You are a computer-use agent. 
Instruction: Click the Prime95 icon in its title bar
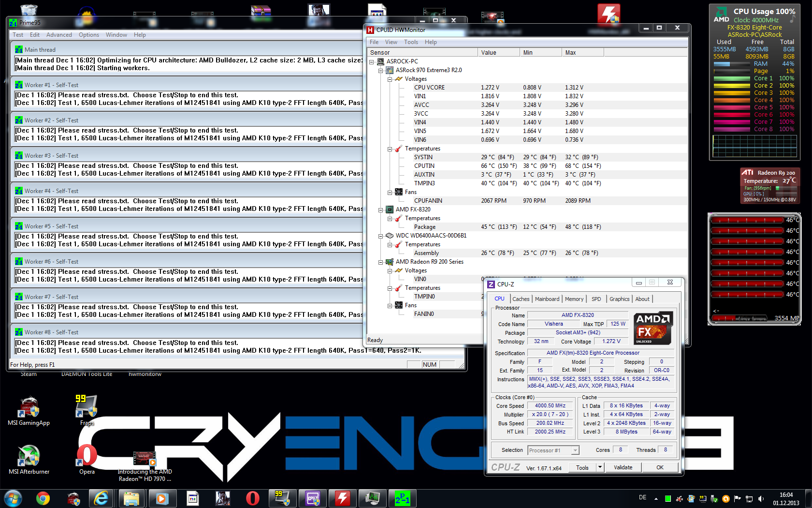pyautogui.click(x=13, y=23)
